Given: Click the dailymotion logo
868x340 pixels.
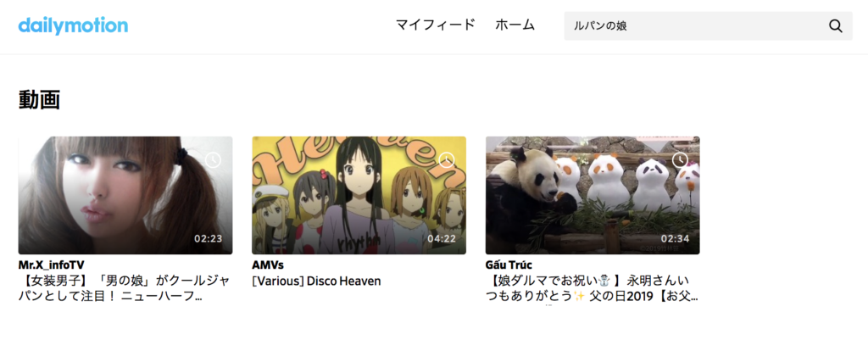Looking at the screenshot, I should [73, 25].
